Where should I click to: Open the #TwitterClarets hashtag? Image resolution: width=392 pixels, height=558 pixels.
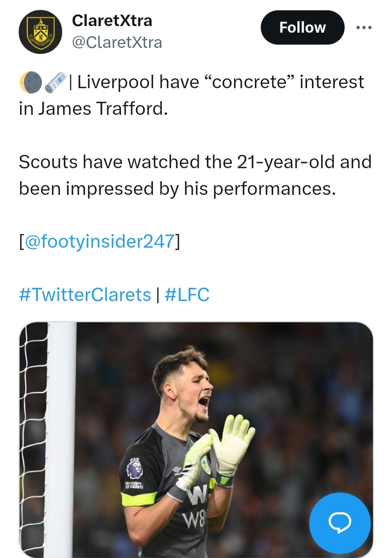tap(85, 295)
